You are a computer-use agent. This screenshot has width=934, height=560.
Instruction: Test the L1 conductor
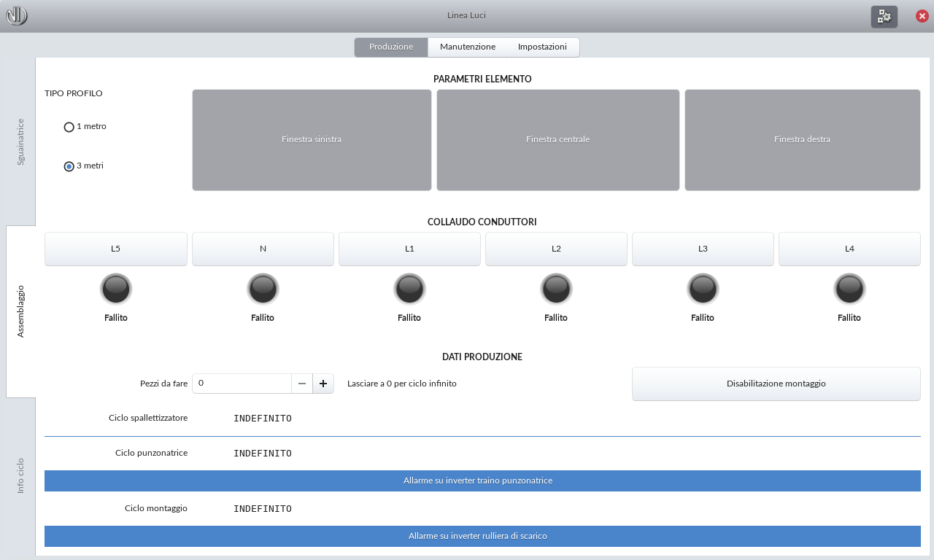point(409,249)
